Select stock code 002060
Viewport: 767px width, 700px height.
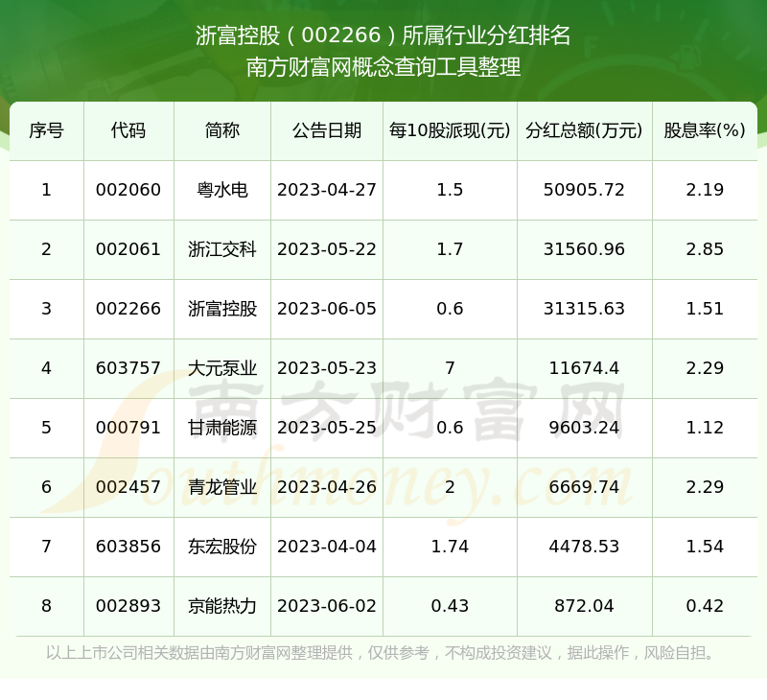point(128,190)
